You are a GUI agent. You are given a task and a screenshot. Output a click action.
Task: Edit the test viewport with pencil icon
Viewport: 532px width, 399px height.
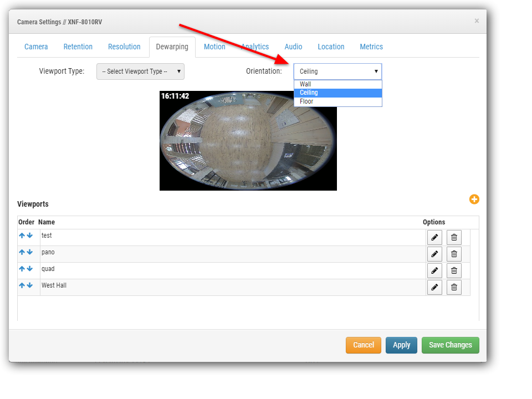(x=434, y=237)
